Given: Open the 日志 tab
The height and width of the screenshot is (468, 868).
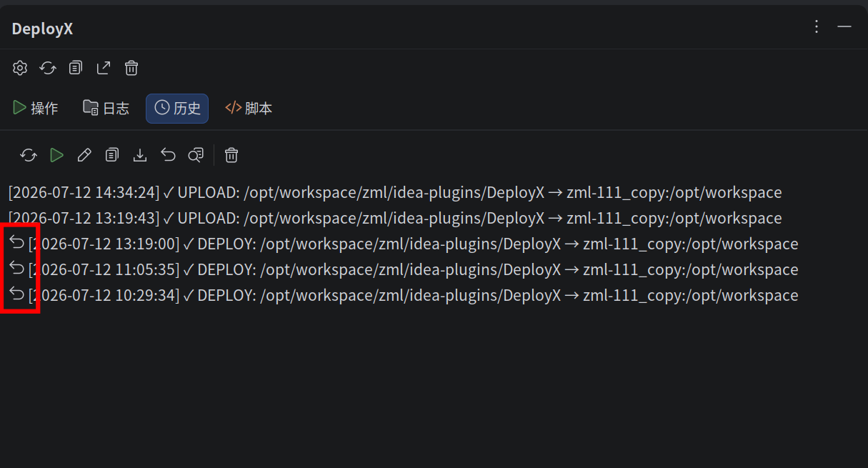Looking at the screenshot, I should point(106,109).
